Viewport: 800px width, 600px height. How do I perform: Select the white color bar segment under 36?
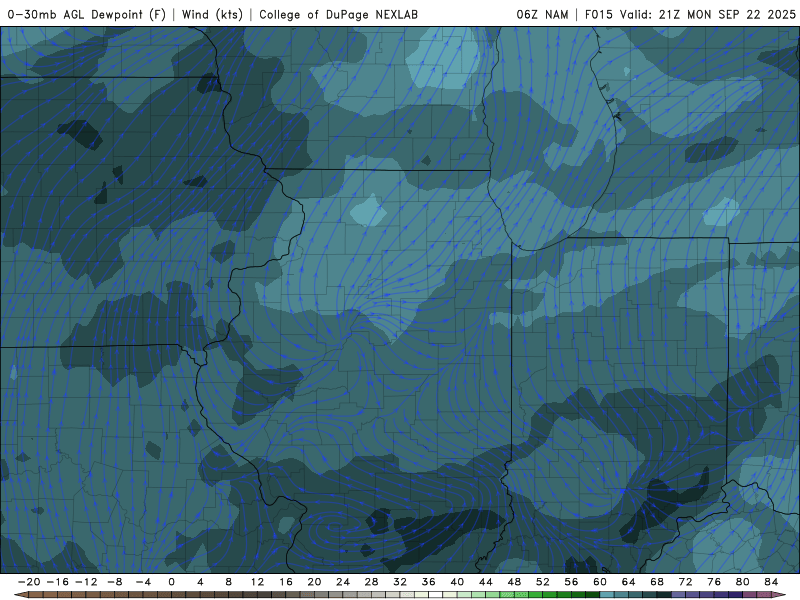click(436, 595)
